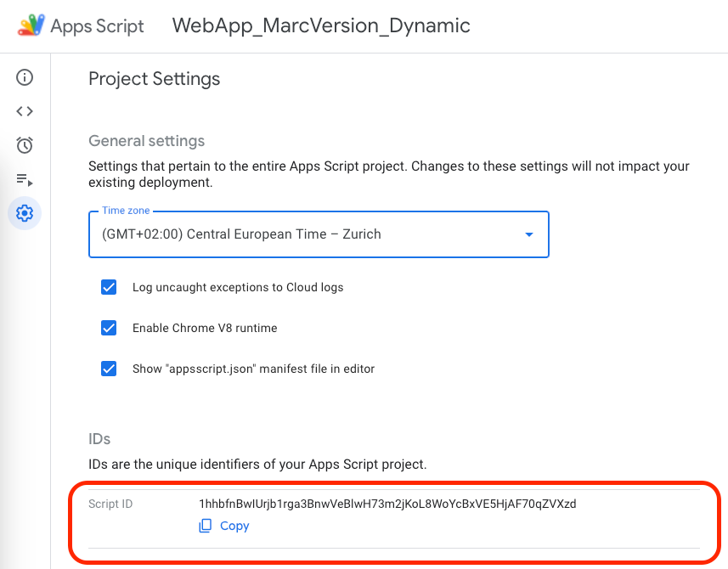Uncheck 'Enable Chrome V8 runtime'

109,328
